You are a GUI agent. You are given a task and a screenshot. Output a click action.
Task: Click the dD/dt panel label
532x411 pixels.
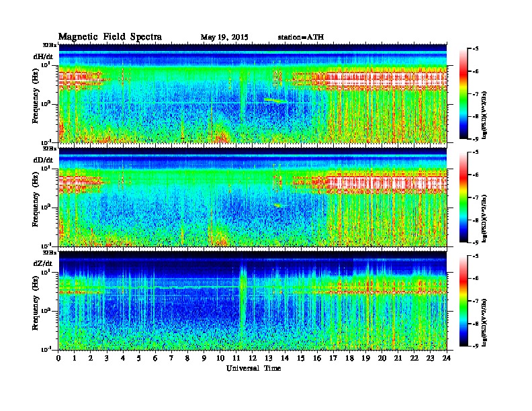pos(43,160)
